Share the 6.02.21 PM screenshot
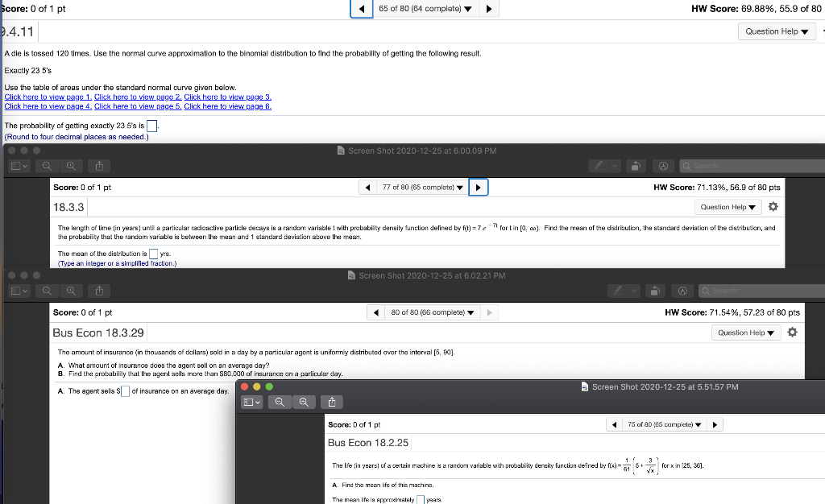 pos(99,291)
